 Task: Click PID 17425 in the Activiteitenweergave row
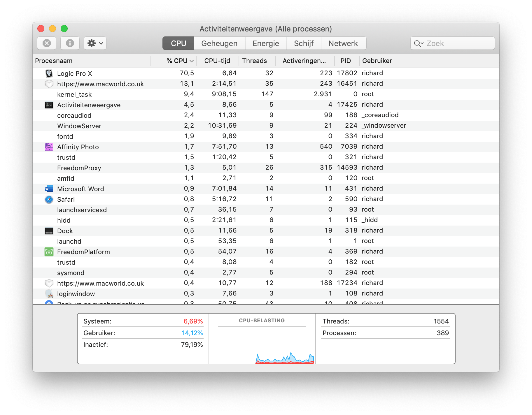pos(347,104)
